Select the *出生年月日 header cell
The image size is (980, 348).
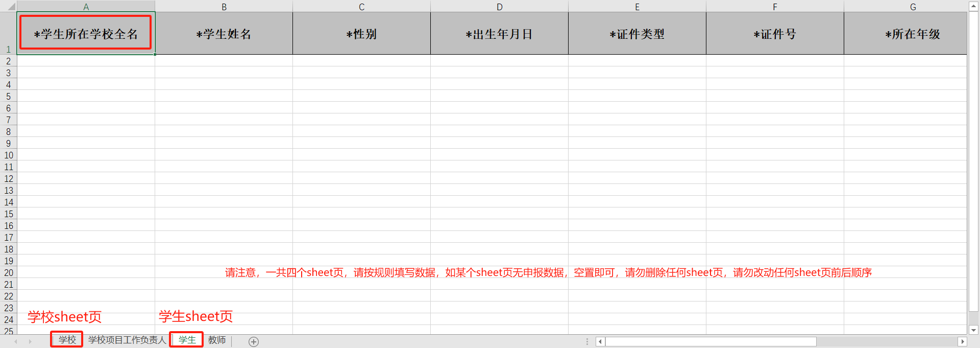[500, 33]
